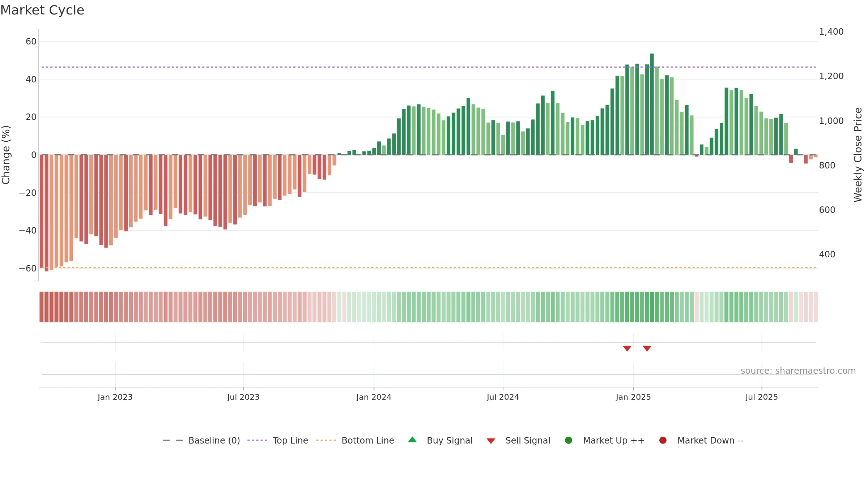Toggle the Baseline (0) legend entry

coord(201,440)
